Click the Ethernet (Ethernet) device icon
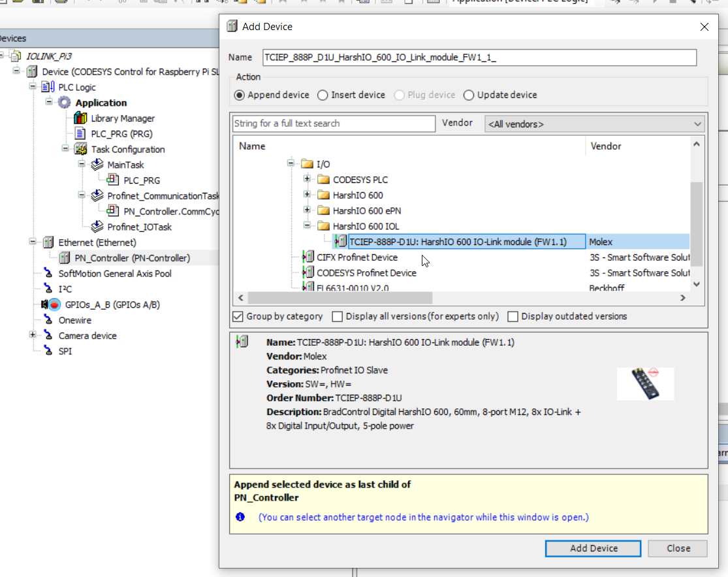The image size is (728, 577). pos(48,242)
